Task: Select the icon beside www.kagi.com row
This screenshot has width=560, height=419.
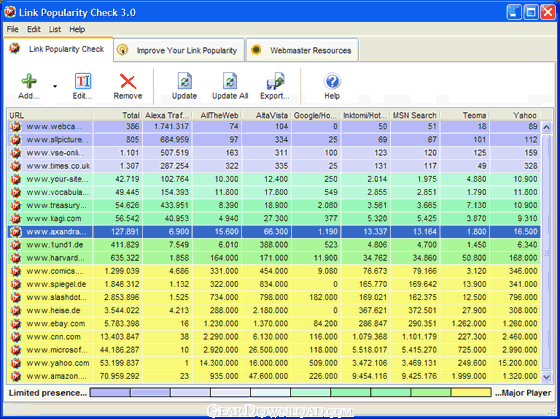Action: point(16,219)
